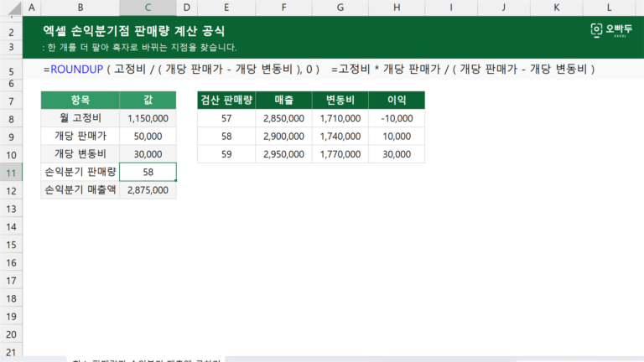This screenshot has width=644, height=362.
Task: Click the value 30,000 in column C
Action: (x=148, y=154)
